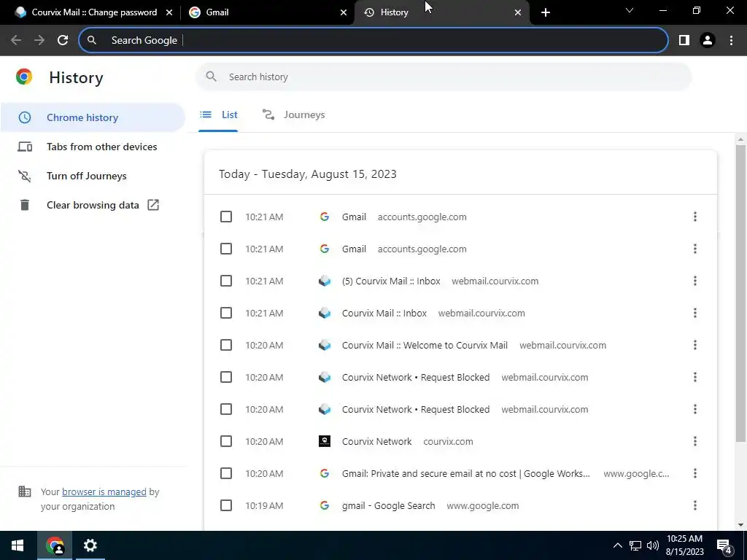The height and width of the screenshot is (560, 747).
Task: Open Courvix Mail :: Welcome to Courvix Mail link
Action: pyautogui.click(x=425, y=345)
